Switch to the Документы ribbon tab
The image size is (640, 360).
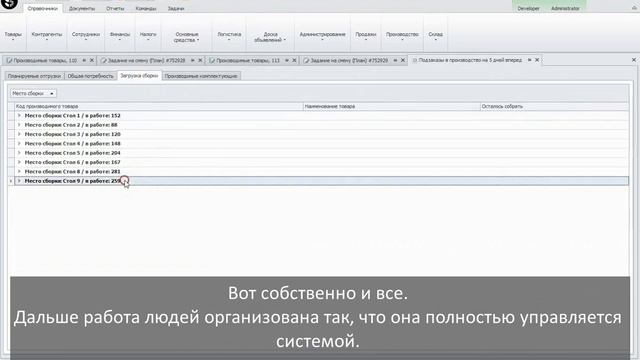82,8
